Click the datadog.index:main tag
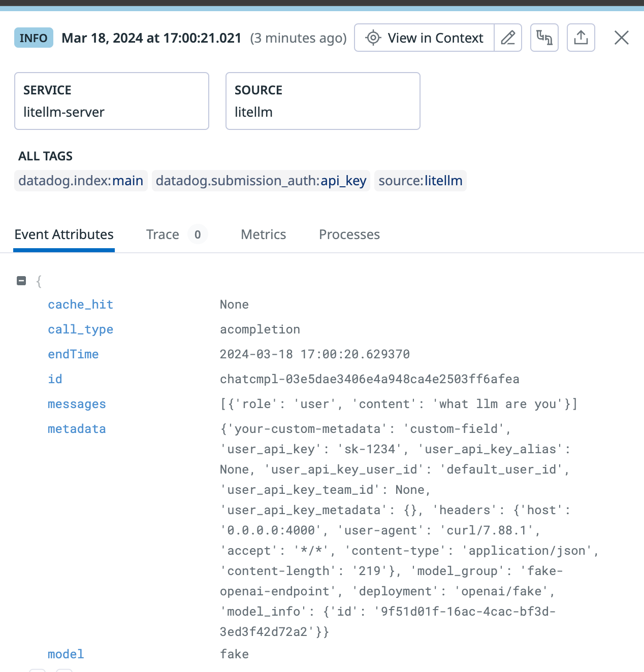This screenshot has height=672, width=644. (x=80, y=181)
